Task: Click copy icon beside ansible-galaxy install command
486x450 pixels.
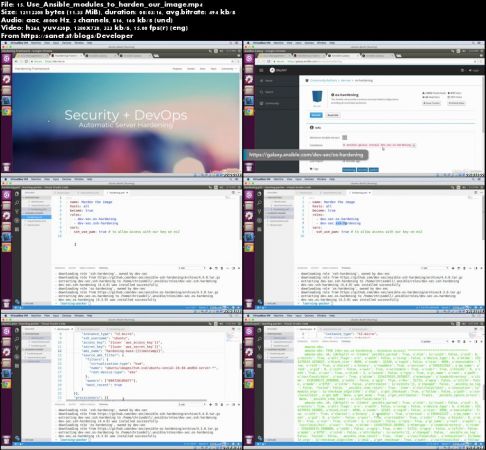Action: click(x=414, y=145)
